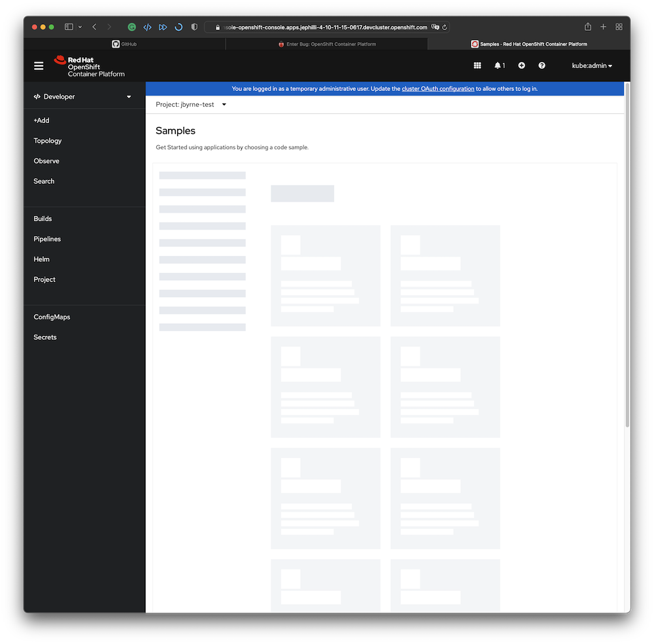Open the application launcher grid icon

[x=477, y=65]
